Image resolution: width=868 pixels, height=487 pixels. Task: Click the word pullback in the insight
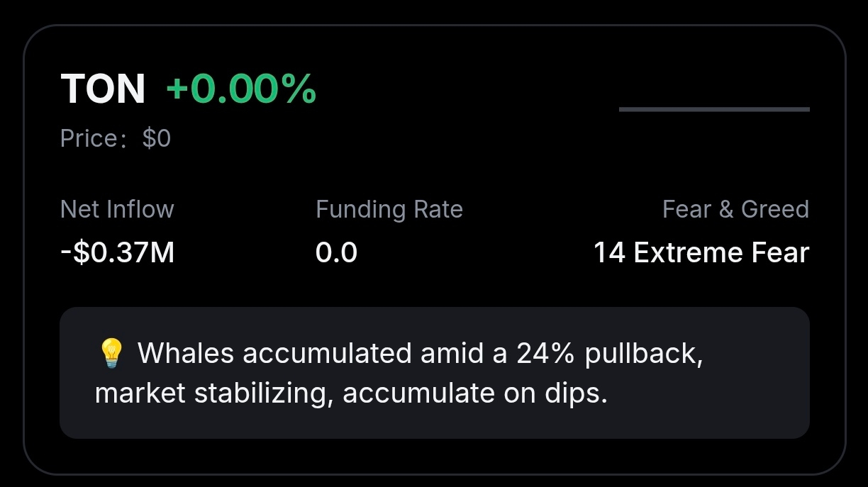(x=643, y=352)
